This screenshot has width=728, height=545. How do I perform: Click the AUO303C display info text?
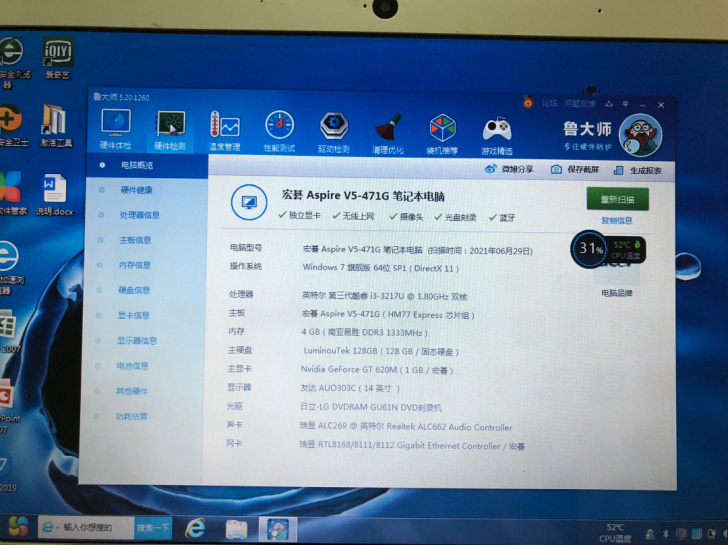click(350, 388)
